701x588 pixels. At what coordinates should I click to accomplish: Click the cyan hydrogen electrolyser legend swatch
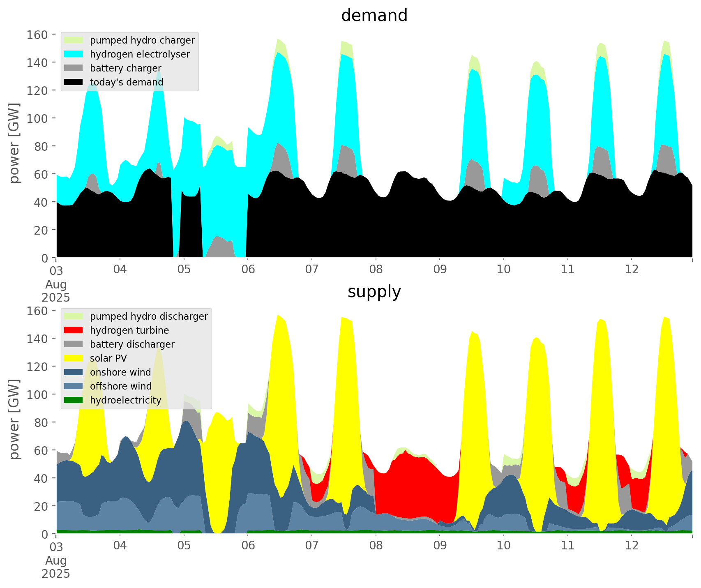(x=74, y=54)
